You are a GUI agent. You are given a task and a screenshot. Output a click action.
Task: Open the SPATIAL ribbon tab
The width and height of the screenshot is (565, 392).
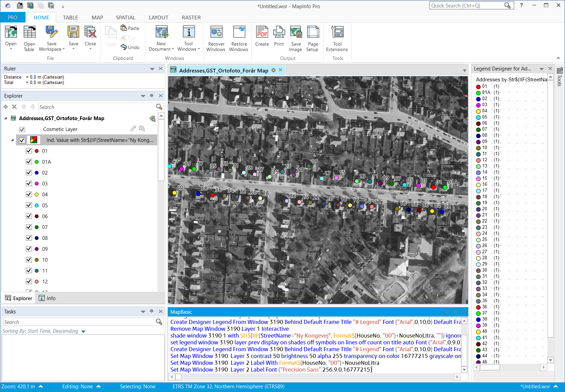coord(126,17)
